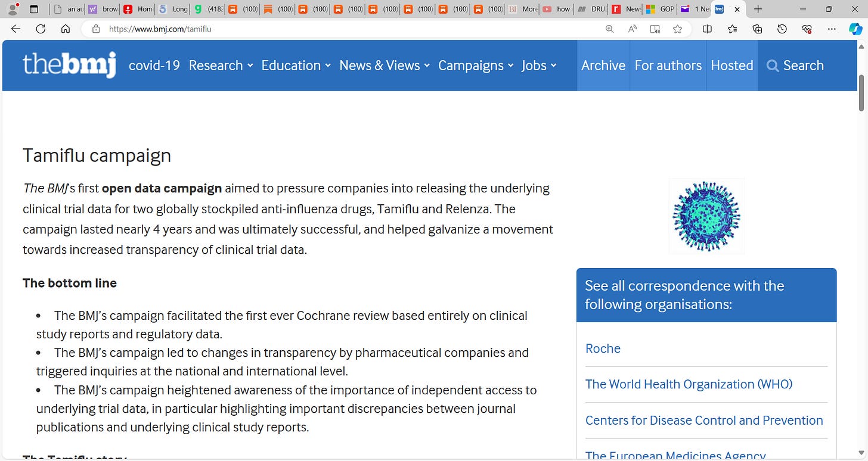
Task: Open the Collections icon
Action: (x=757, y=29)
